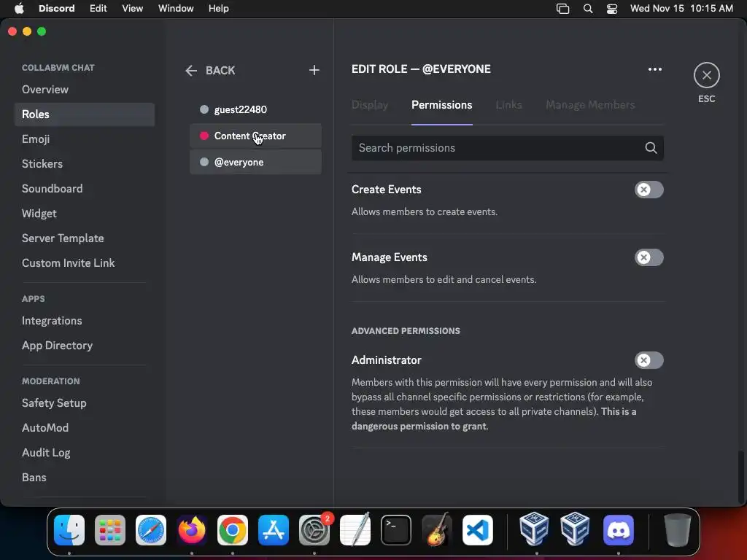Open Widget settings
The height and width of the screenshot is (560, 747).
coord(85,214)
